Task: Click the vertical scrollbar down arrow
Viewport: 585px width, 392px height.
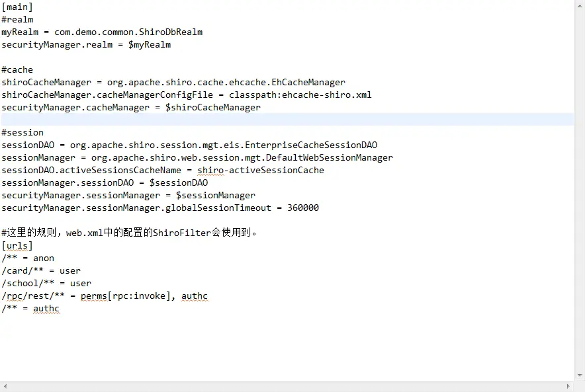Action: (580, 375)
